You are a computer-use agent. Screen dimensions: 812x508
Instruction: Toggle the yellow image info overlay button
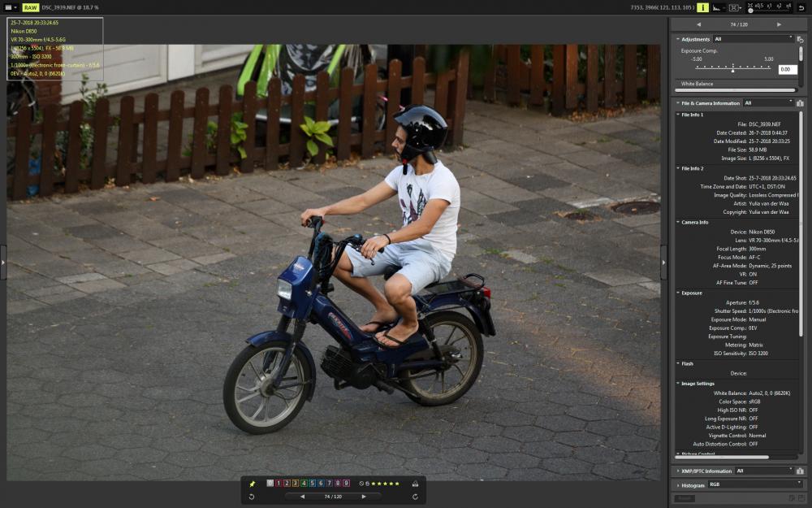[x=702, y=7]
